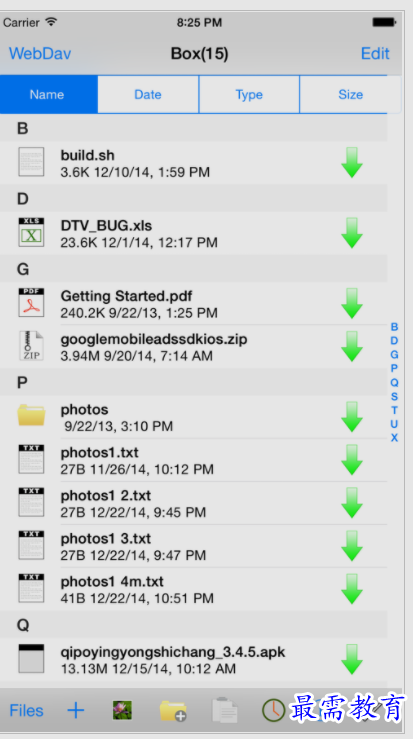This screenshot has height=739, width=413.
Task: Open the clock history icon
Action: coord(273,710)
